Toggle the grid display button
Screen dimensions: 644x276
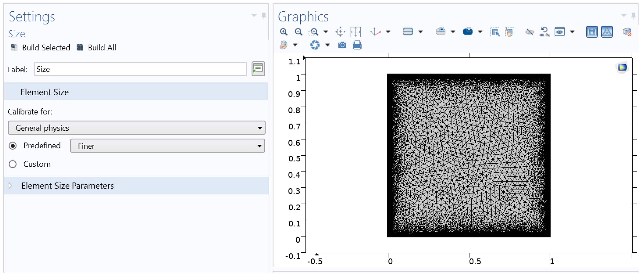(592, 32)
